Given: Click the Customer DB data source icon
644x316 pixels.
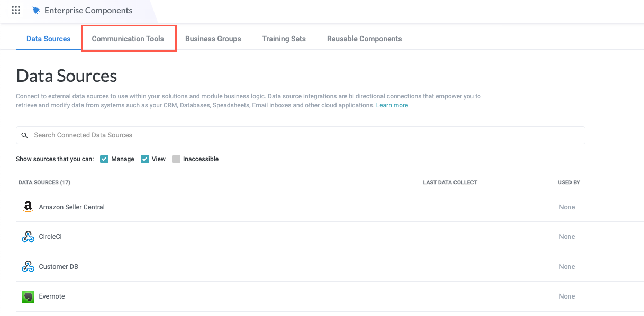Looking at the screenshot, I should [28, 267].
